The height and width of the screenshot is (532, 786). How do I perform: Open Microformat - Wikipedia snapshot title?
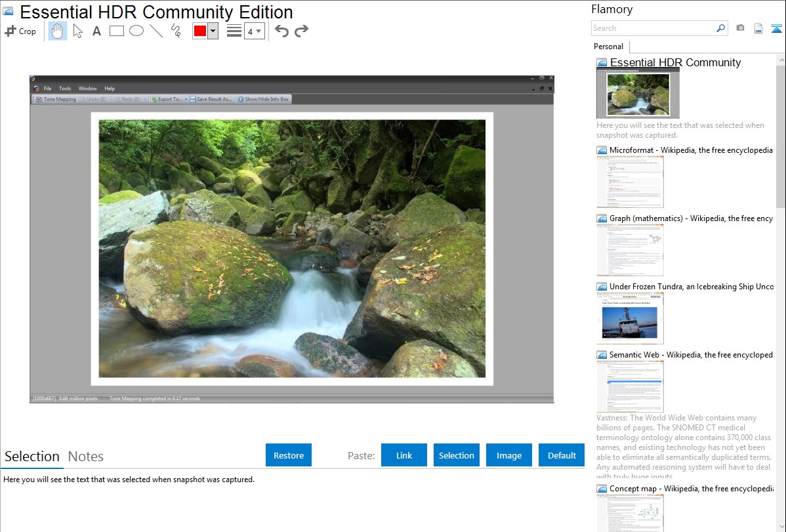[x=691, y=150]
